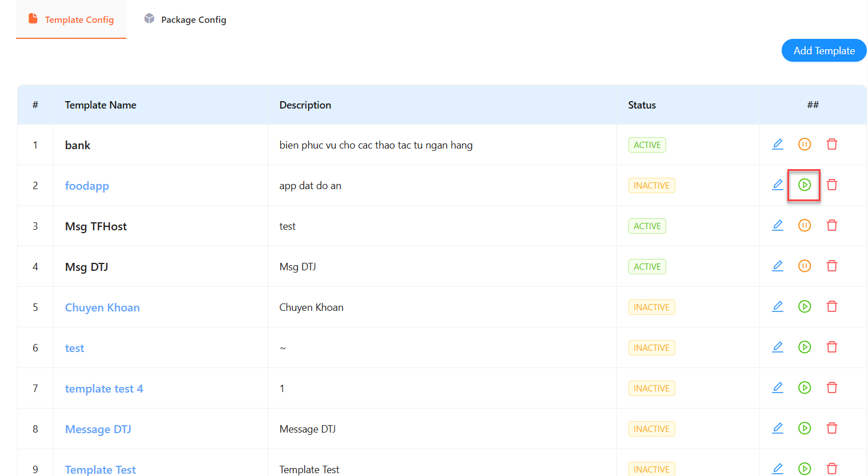Deactivate the Msg DTJ template

tap(805, 266)
